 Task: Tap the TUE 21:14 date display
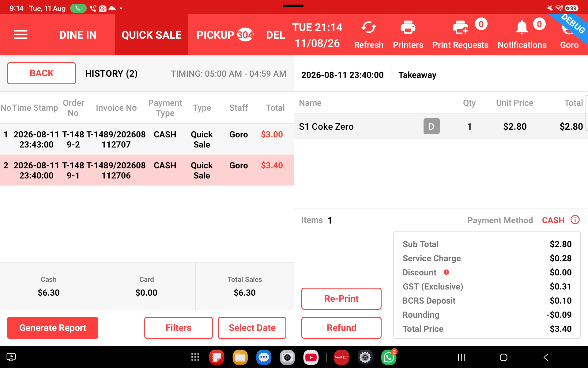point(317,35)
